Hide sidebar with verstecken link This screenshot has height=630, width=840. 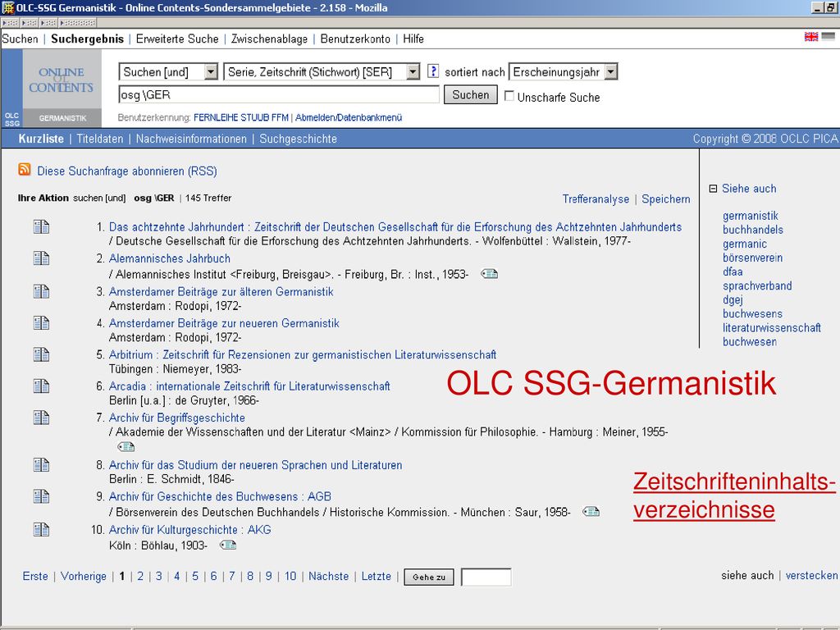811,575
